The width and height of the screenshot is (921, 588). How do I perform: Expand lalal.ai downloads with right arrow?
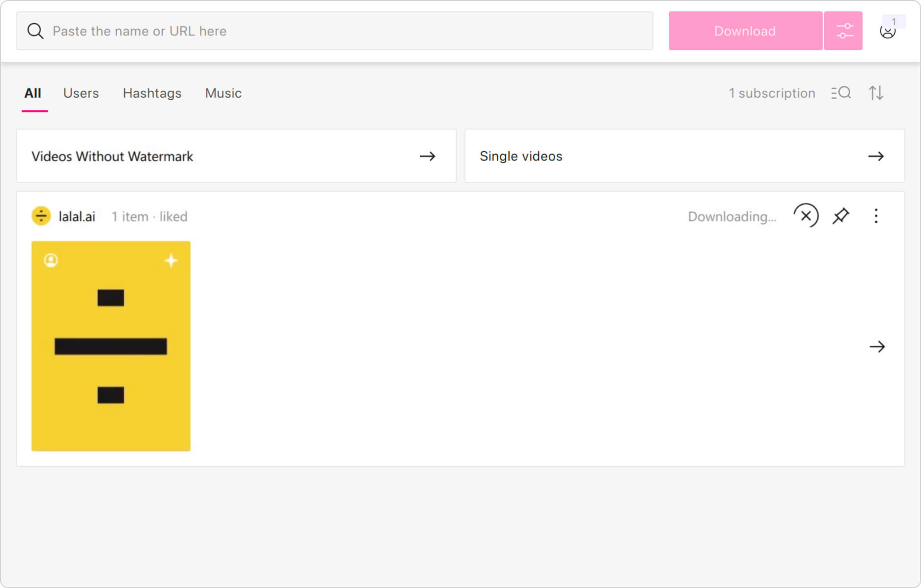(x=877, y=347)
